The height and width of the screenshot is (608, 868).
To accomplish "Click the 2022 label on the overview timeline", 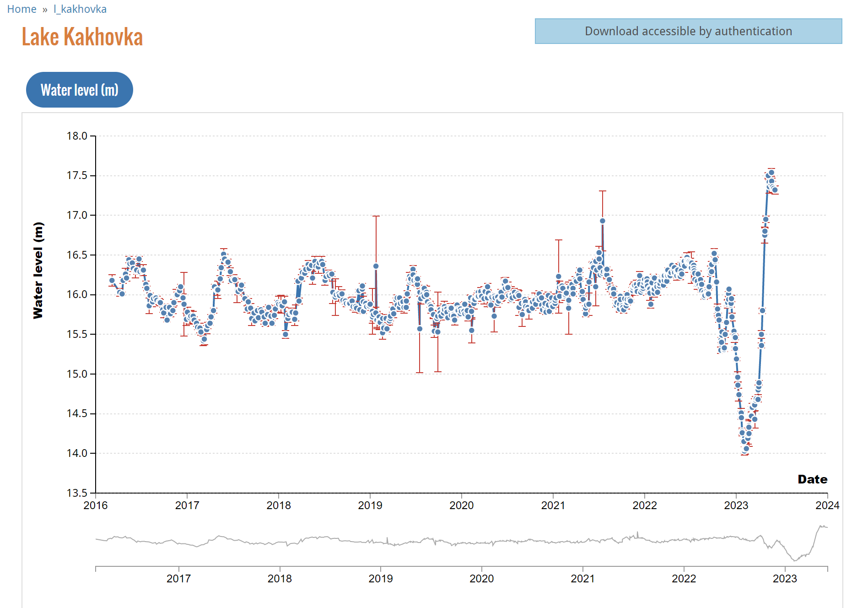I will [684, 579].
